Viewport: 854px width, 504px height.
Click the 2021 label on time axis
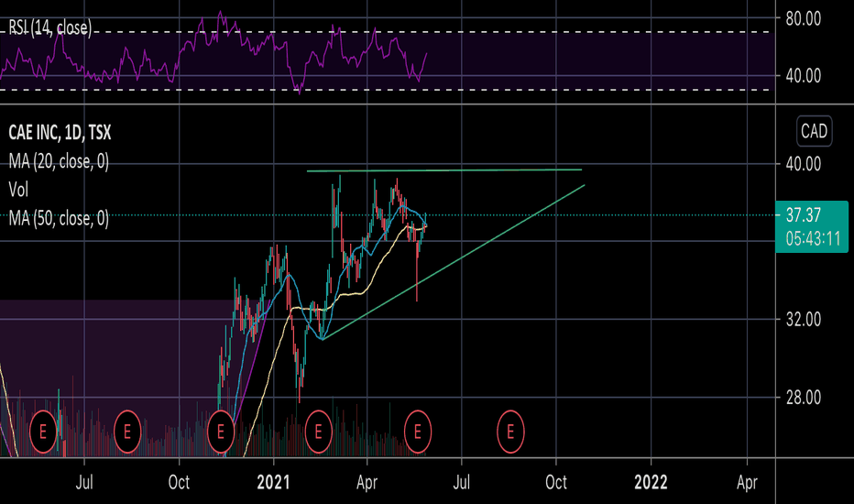(x=273, y=482)
